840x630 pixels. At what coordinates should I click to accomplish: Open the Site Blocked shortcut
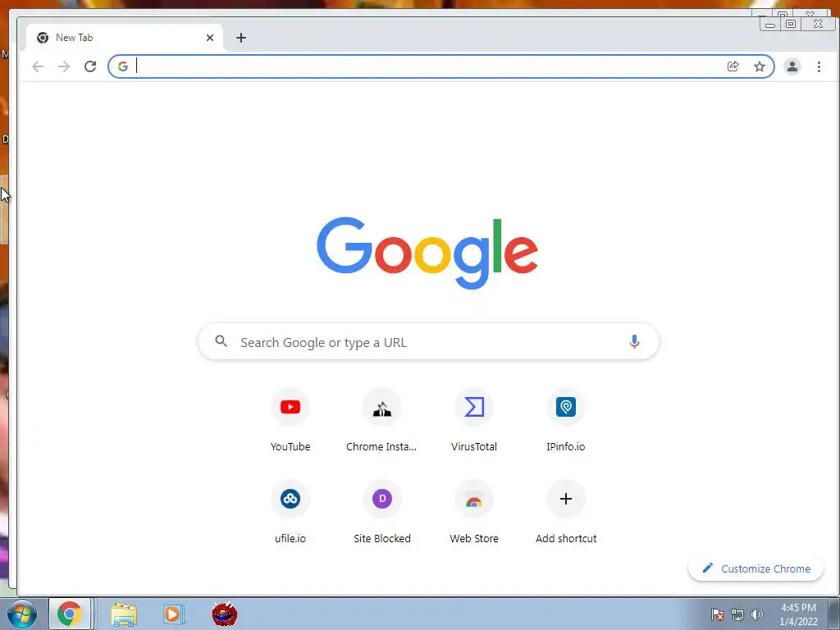382,514
